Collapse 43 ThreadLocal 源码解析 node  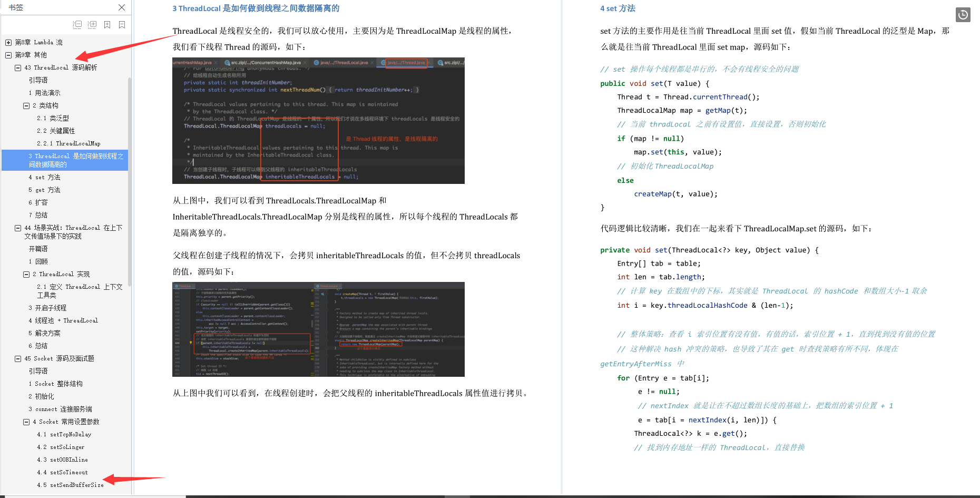(18, 67)
